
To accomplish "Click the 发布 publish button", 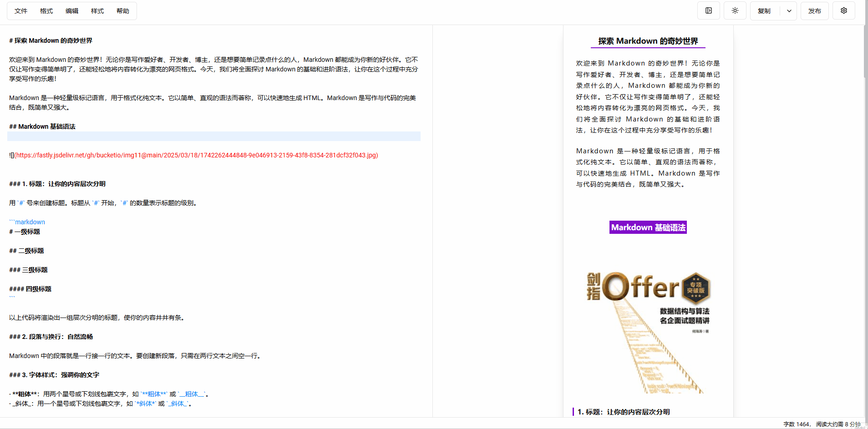I will (x=814, y=10).
